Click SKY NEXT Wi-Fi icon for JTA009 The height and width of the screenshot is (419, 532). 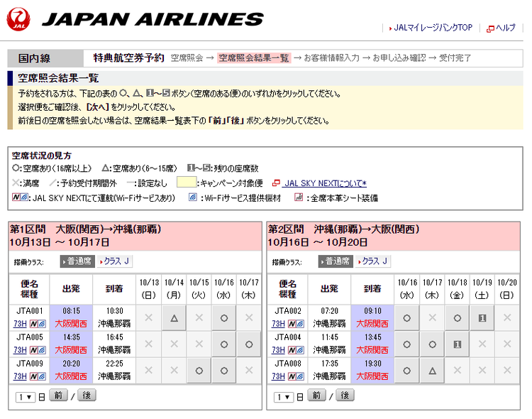38,376
